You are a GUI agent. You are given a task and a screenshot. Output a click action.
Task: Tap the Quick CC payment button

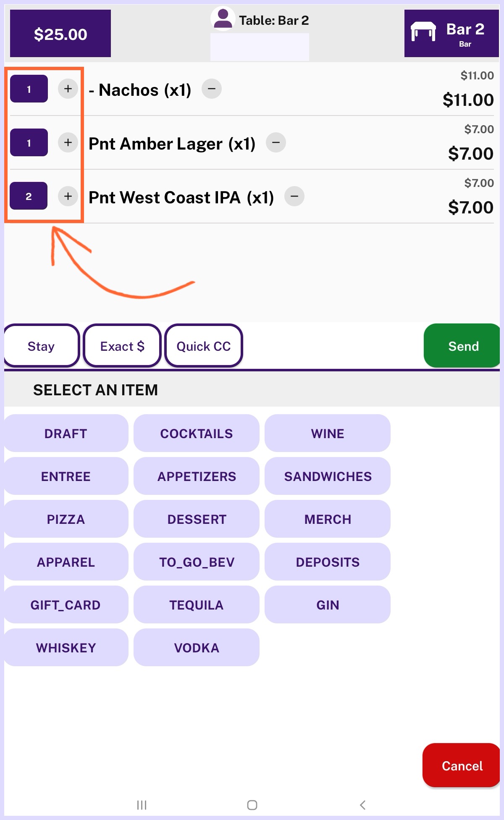(x=204, y=346)
